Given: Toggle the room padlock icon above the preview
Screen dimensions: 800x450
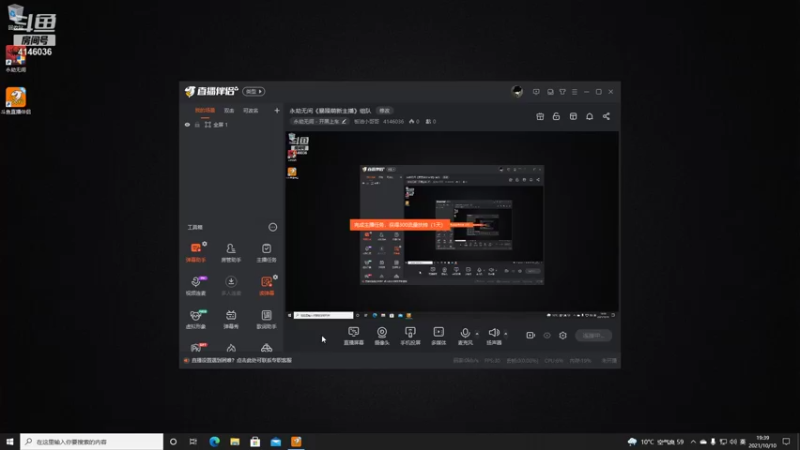Looking at the screenshot, I should [x=556, y=116].
